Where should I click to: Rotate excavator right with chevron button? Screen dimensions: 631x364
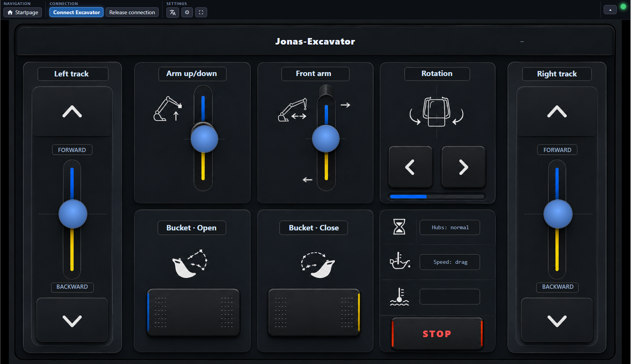463,167
